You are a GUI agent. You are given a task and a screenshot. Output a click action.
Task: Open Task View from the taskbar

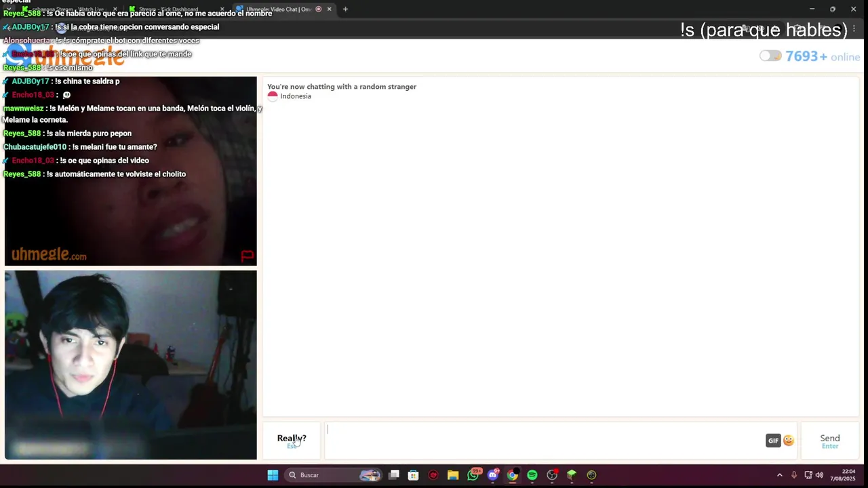coord(394,475)
